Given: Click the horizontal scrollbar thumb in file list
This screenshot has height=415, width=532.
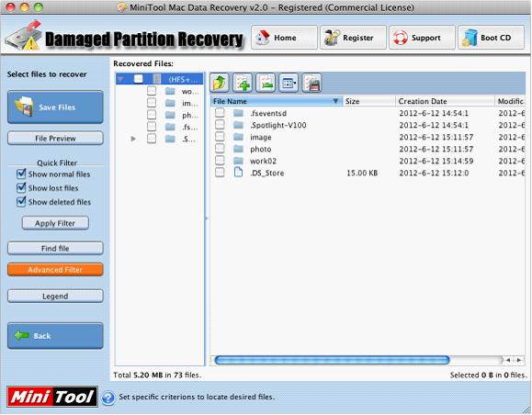Looking at the screenshot, I should [x=333, y=360].
